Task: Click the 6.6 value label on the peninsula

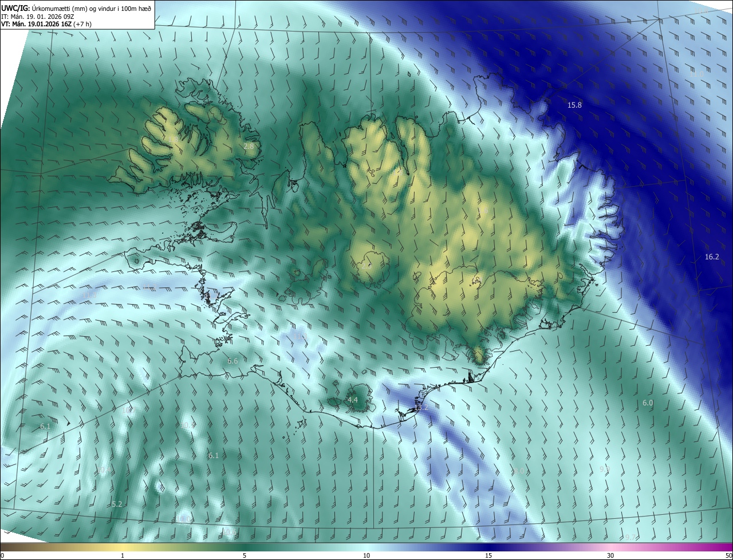Action: (x=232, y=361)
